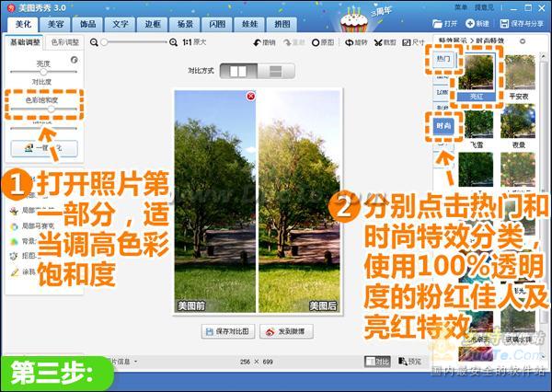This screenshot has width=552, height=392.
Task: Select side-by-side comparison mode
Action: (239, 71)
